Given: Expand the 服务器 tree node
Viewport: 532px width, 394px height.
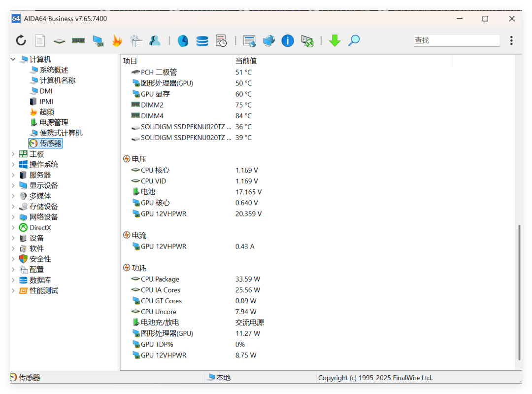Looking at the screenshot, I should point(13,175).
